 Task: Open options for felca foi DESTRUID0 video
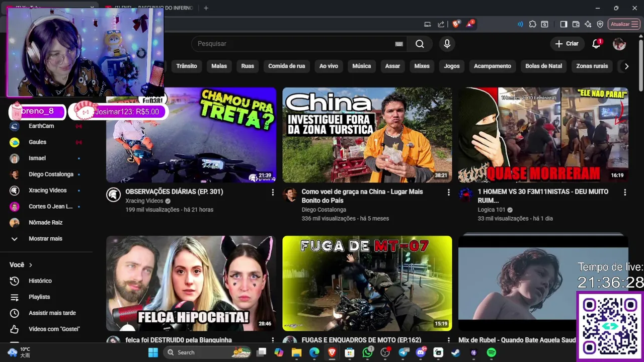point(273,340)
